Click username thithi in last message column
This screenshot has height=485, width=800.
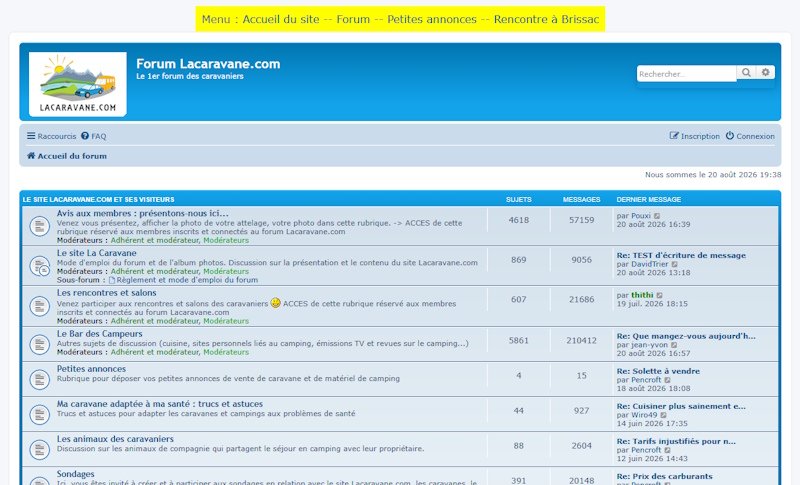[642, 295]
